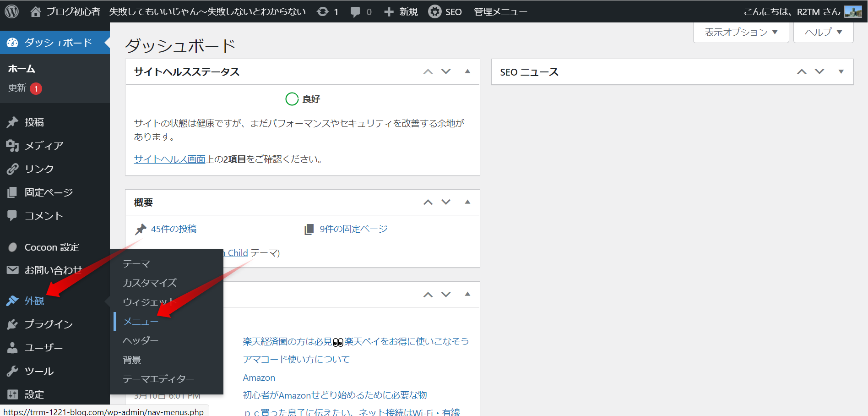
Task: Click the SEO gear icon in admin bar
Action: [x=434, y=11]
